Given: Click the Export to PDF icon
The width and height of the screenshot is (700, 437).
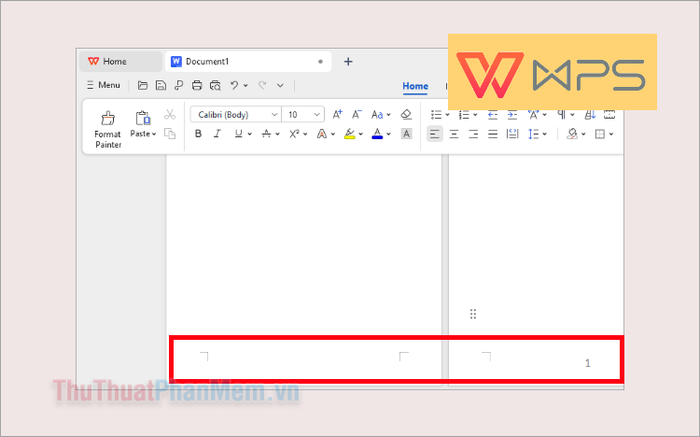Looking at the screenshot, I should [x=179, y=85].
